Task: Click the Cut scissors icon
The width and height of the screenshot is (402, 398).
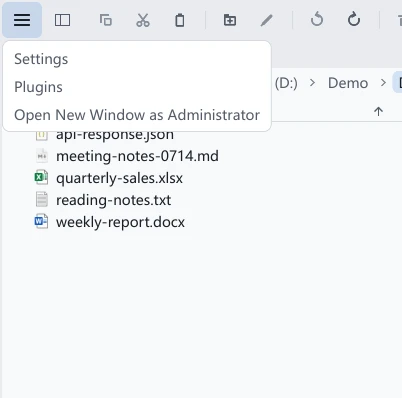Action: [x=143, y=20]
